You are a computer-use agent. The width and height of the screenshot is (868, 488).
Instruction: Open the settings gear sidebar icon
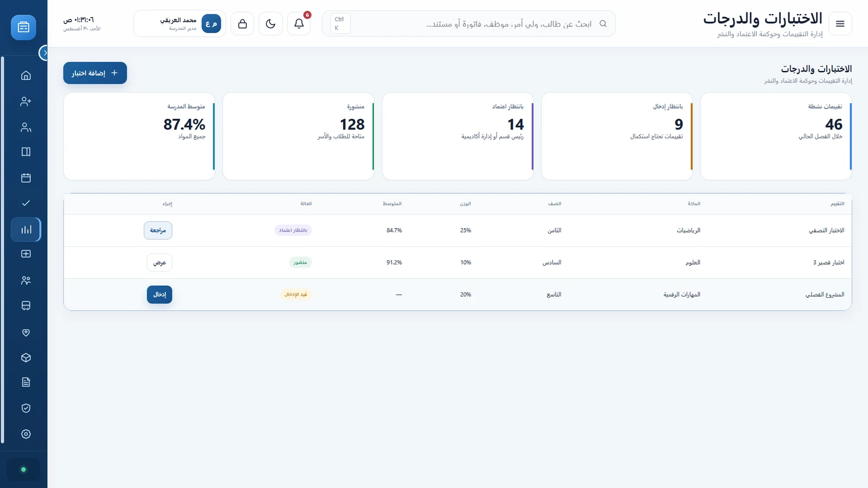[x=25, y=434]
